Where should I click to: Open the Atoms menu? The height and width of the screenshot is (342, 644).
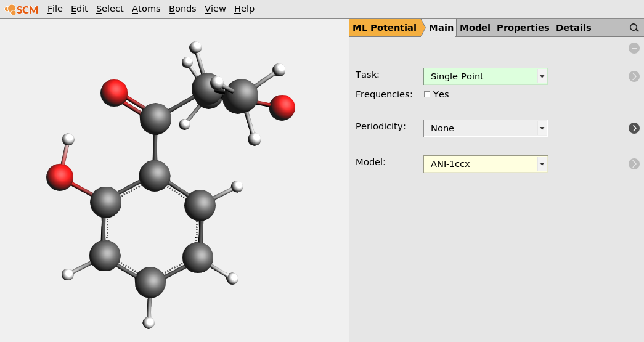tap(146, 9)
